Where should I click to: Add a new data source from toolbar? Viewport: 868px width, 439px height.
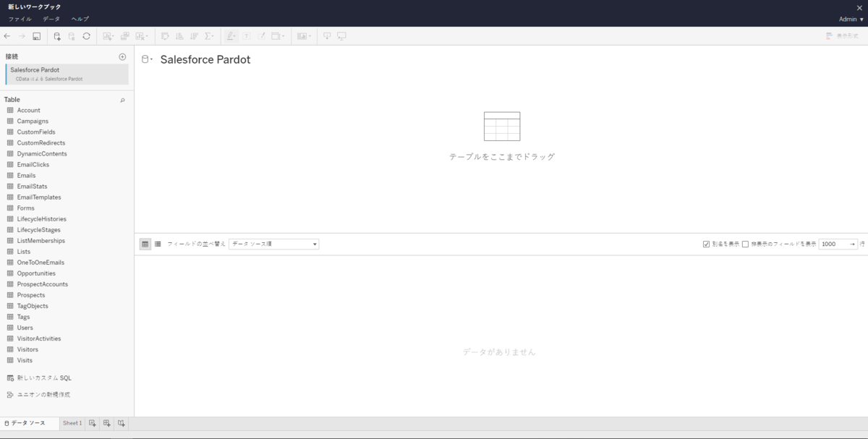(x=57, y=36)
